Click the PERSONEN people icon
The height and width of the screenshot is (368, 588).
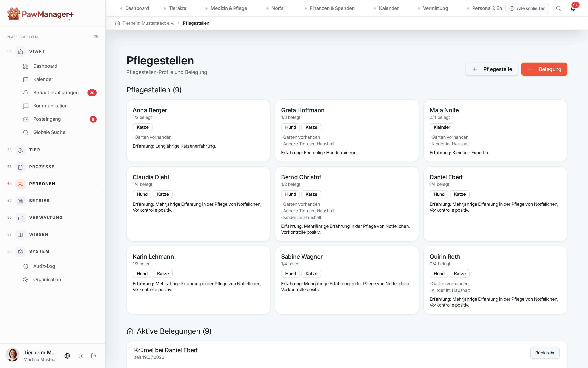tap(20, 184)
